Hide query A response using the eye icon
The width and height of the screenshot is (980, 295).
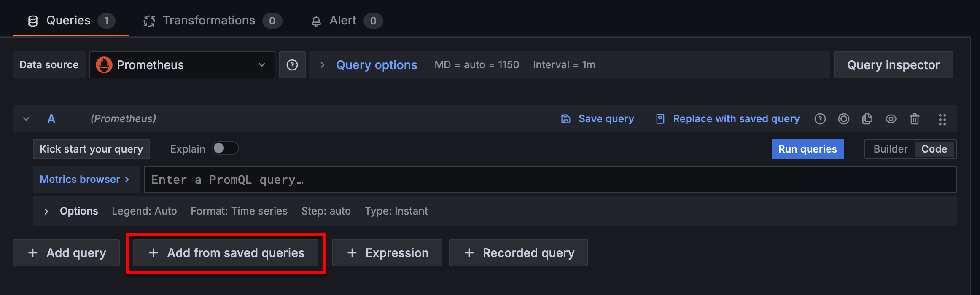[891, 119]
